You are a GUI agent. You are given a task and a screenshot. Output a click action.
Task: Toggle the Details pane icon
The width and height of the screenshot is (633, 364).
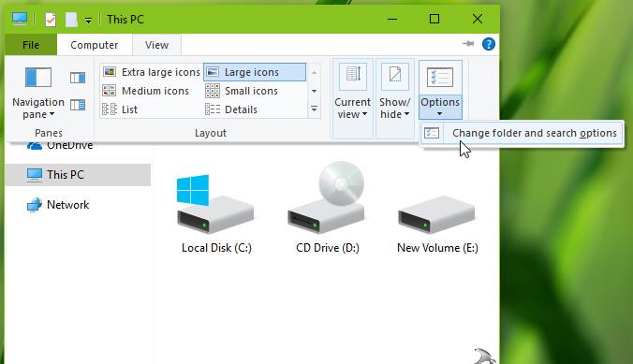pos(78,106)
